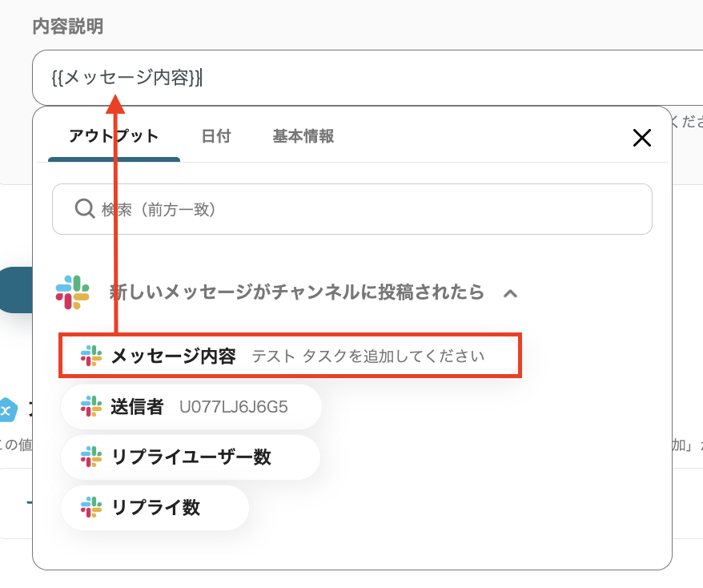Toggle the 新しいメッセージがチャンネルに投稿されたら section header
This screenshot has width=703, height=588.
tap(296, 292)
